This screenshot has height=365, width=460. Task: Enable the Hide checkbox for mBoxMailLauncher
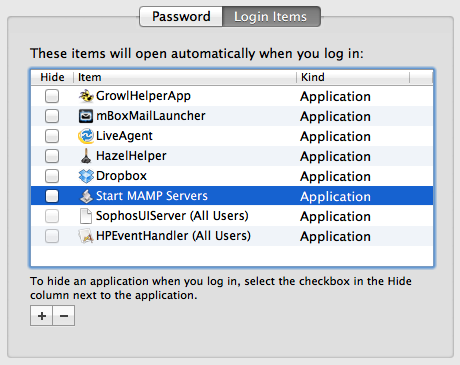52,116
